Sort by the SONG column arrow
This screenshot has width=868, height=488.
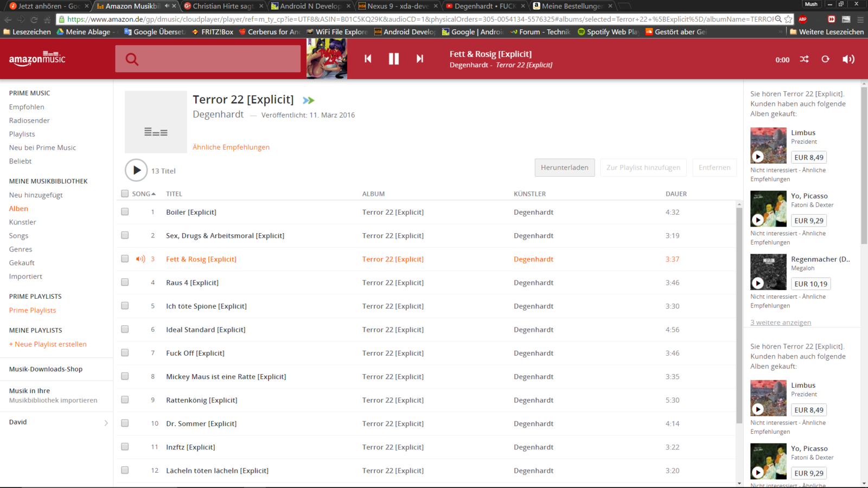[154, 194]
